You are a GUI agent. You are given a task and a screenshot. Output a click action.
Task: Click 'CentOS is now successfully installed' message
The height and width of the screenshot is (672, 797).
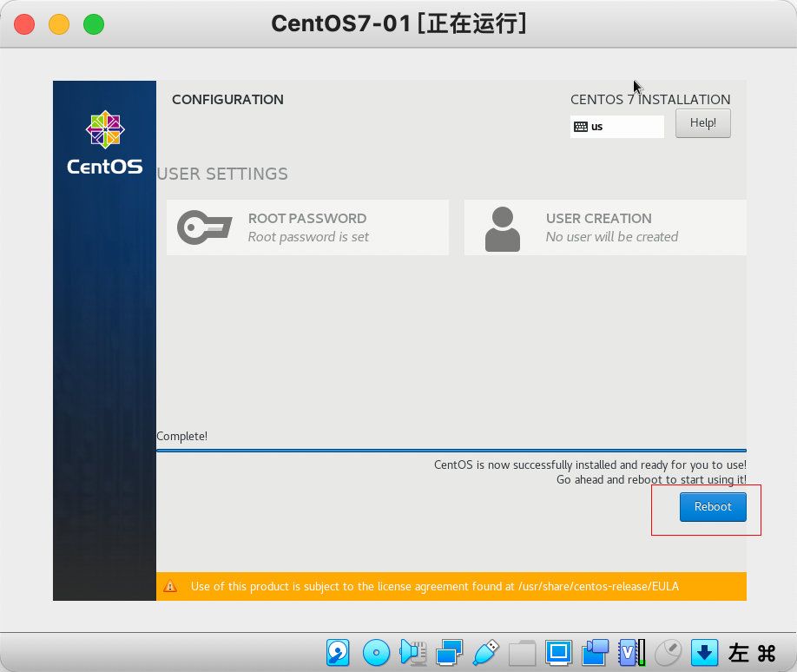(x=590, y=464)
